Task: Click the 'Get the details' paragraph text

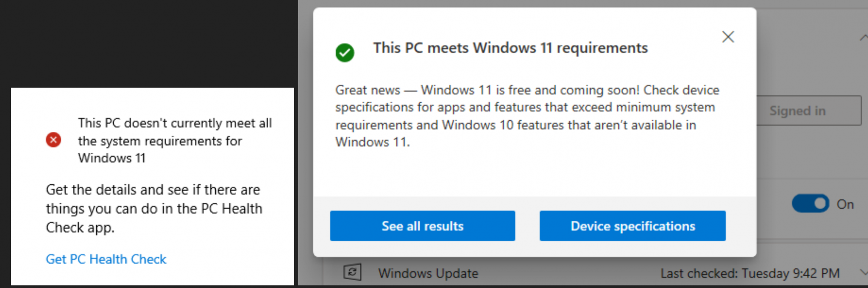Action: (154, 208)
